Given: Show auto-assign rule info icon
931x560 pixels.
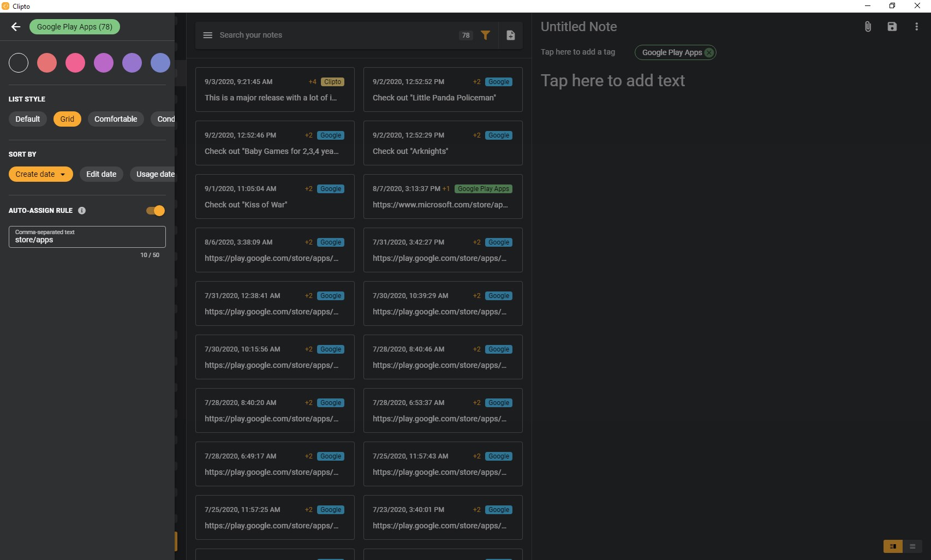Looking at the screenshot, I should pos(82,210).
